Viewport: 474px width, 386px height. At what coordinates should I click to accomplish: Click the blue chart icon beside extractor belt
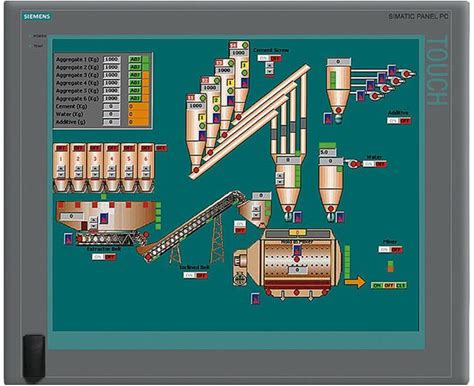[68, 239]
